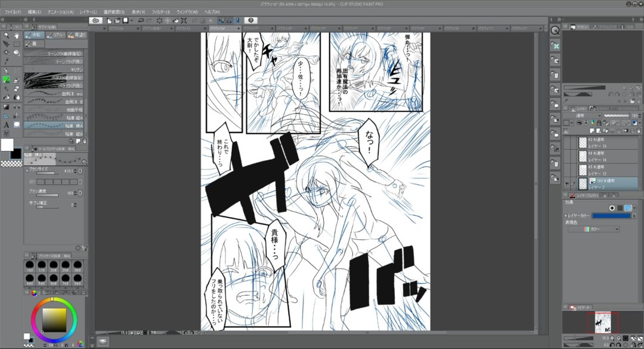The height and width of the screenshot is (349, 644).
Task: Choose the 血飛沫 B brush
Action: point(54,102)
